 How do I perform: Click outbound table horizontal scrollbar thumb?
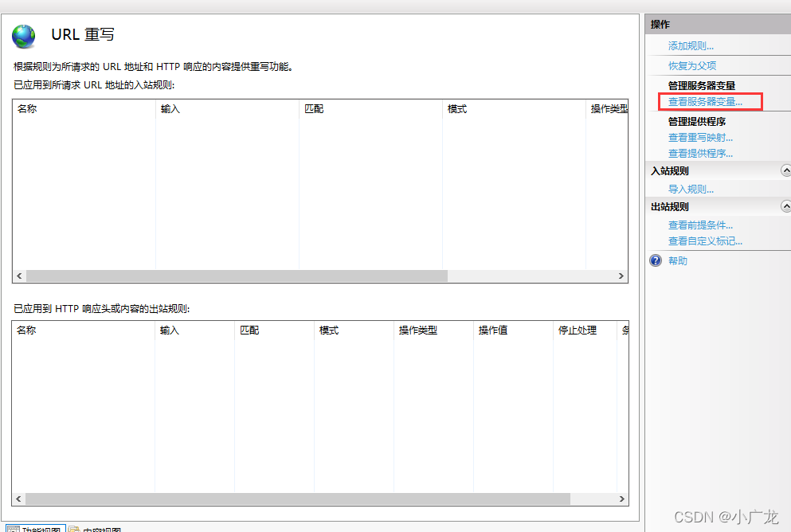[298, 499]
